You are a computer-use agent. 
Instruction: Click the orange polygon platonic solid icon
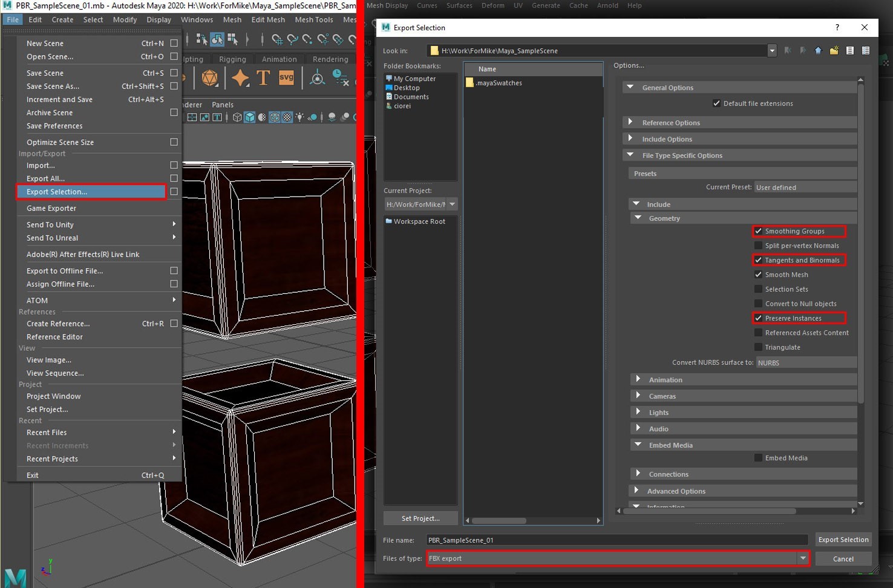click(x=210, y=77)
